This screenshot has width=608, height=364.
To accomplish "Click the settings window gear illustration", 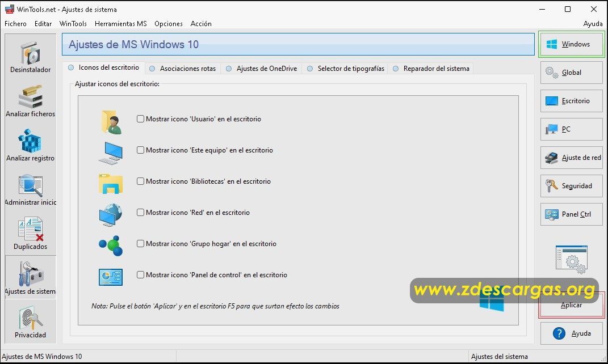I will pyautogui.click(x=572, y=260).
